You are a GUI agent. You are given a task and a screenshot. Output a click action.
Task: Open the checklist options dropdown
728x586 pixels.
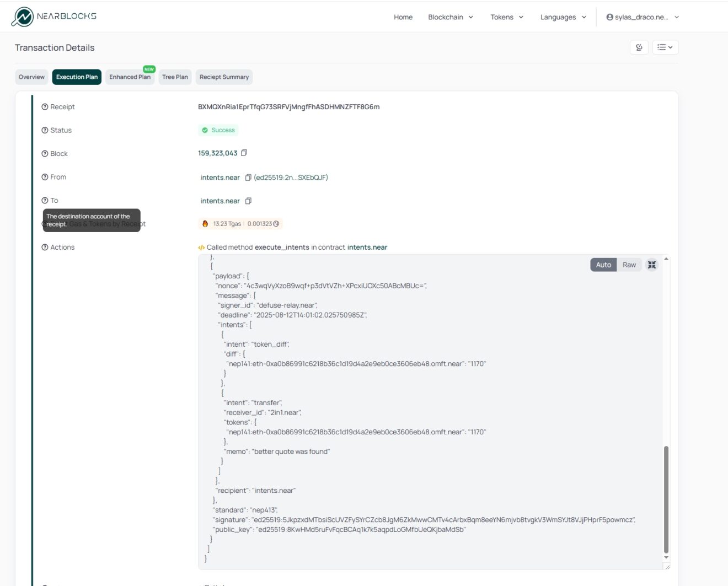(x=665, y=47)
